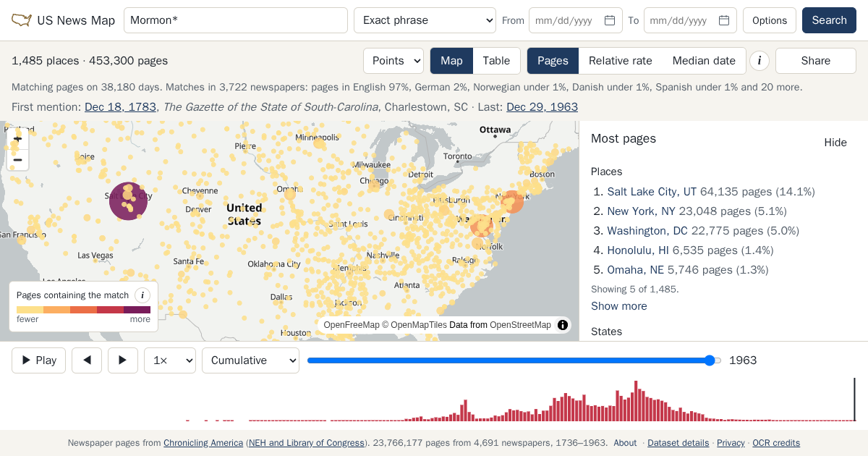Click the US News Map title text
This screenshot has width=868, height=456.
tap(76, 20)
